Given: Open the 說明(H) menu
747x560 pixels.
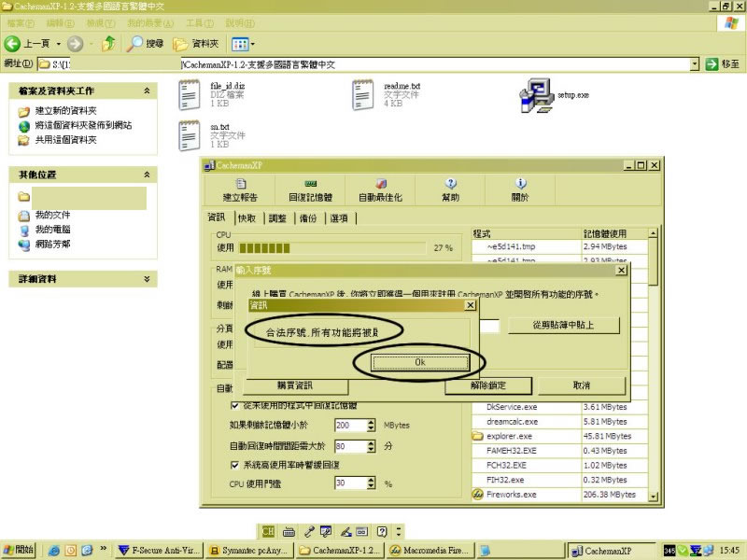Looking at the screenshot, I should [x=240, y=22].
